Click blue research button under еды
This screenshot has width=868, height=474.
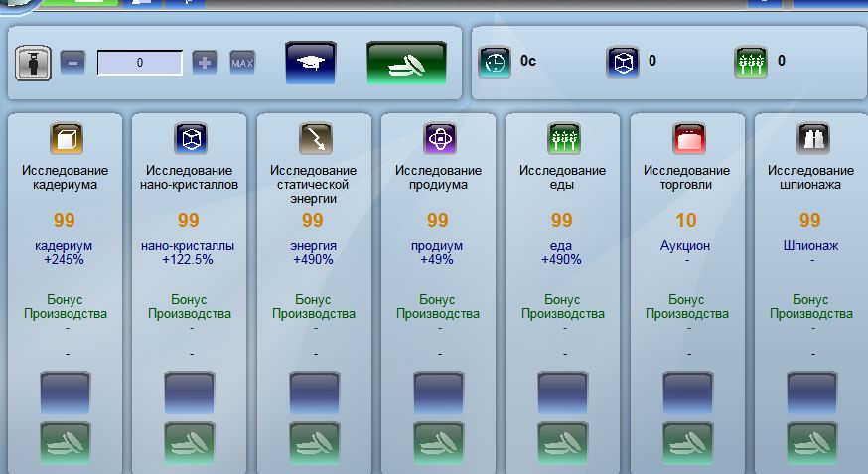point(563,394)
